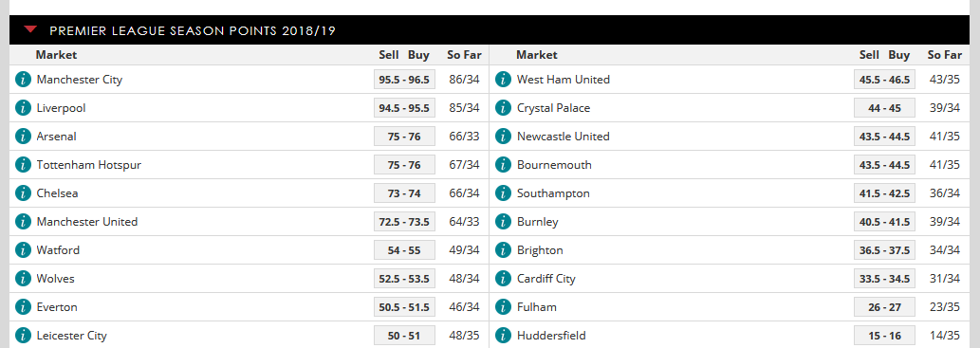Collapse the Premier League Season Points section

click(30, 29)
